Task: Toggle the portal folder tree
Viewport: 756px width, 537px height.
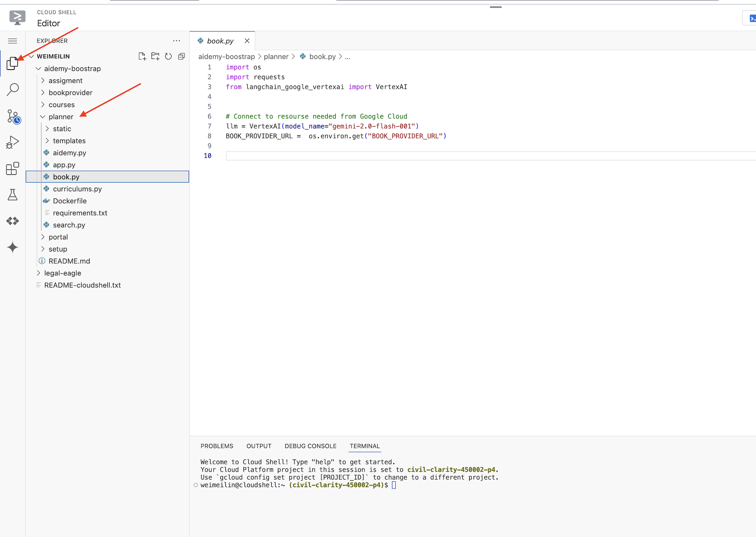Action: tap(44, 236)
